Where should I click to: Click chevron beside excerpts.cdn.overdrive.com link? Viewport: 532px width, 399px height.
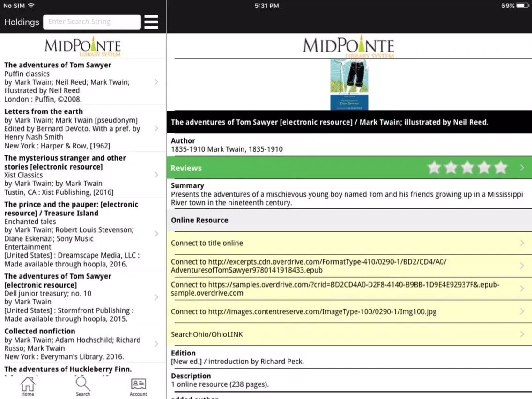522,266
